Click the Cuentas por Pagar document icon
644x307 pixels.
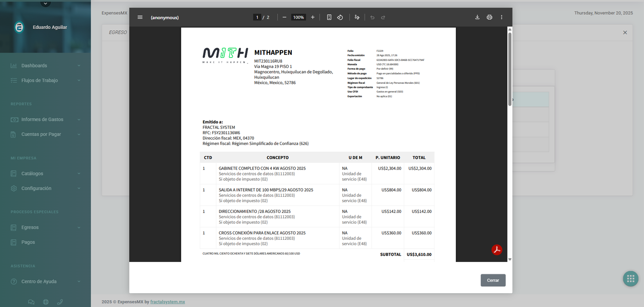[x=13, y=134]
